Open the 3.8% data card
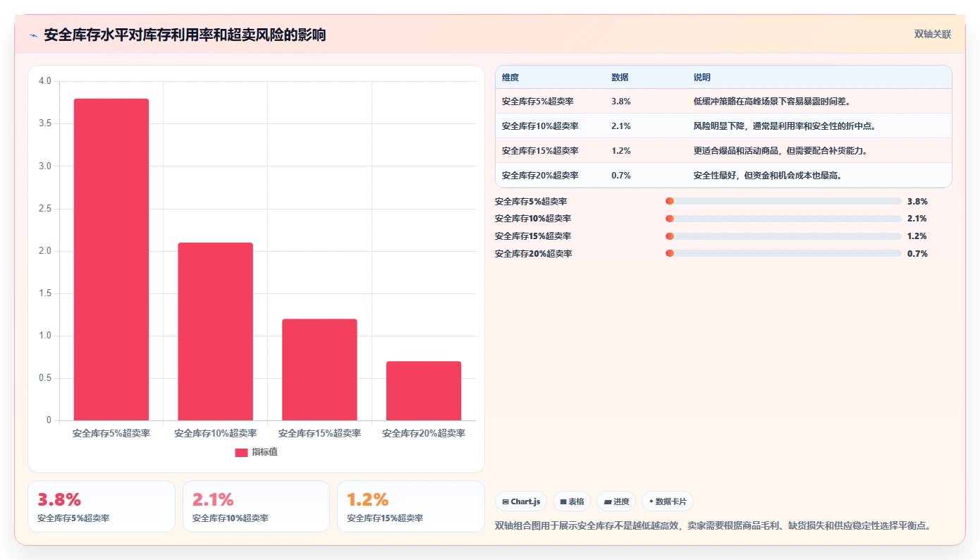The image size is (980, 560). pyautogui.click(x=102, y=506)
